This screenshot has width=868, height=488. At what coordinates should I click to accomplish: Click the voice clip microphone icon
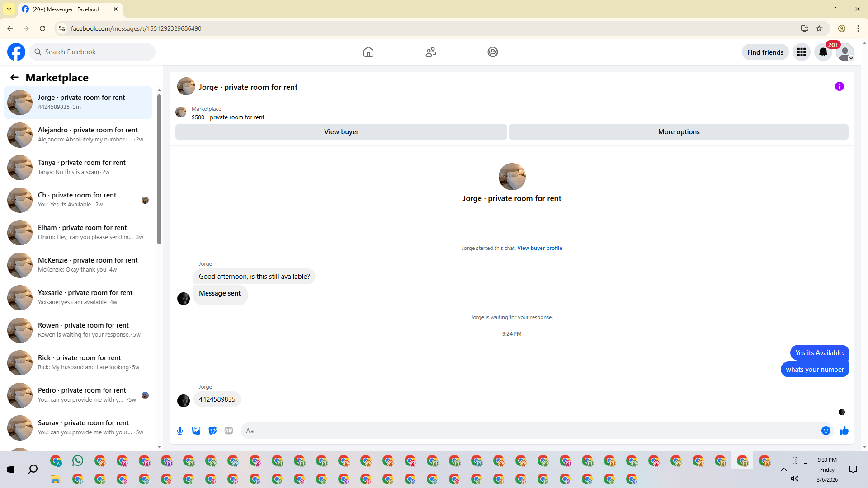pyautogui.click(x=180, y=431)
